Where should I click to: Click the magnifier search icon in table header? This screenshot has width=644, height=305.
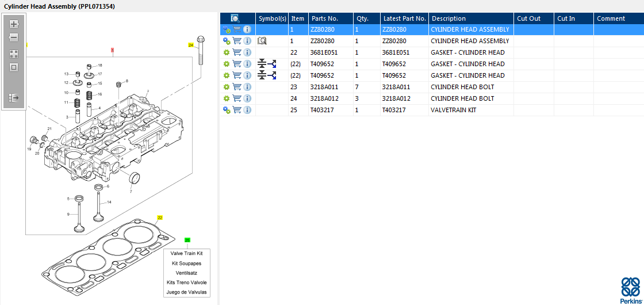235,18
